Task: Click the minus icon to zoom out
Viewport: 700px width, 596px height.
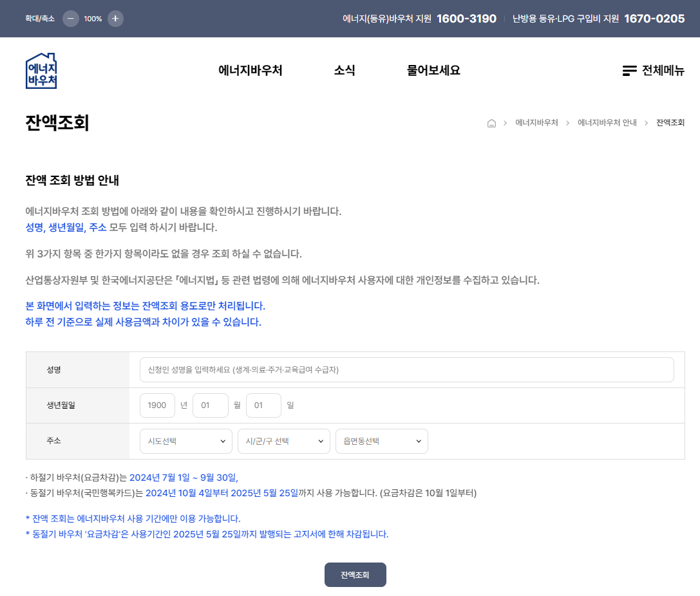Action: coord(70,19)
